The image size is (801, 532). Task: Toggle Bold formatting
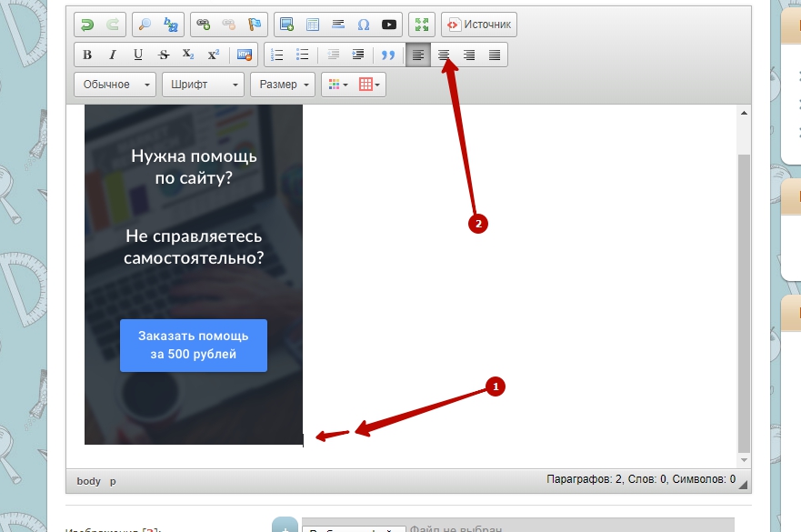coord(87,55)
